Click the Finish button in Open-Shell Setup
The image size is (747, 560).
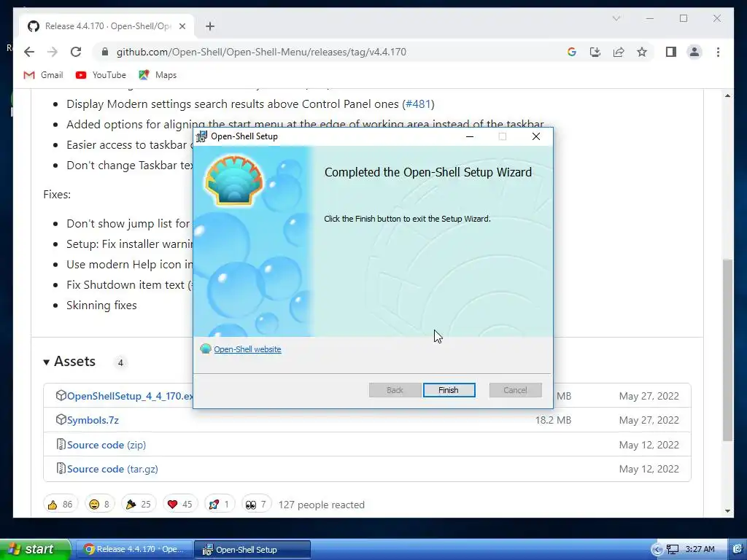point(449,390)
